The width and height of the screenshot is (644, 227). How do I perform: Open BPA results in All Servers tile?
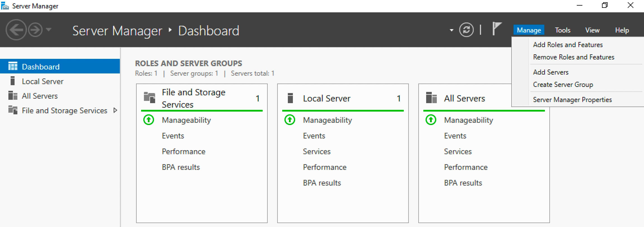coord(463,183)
